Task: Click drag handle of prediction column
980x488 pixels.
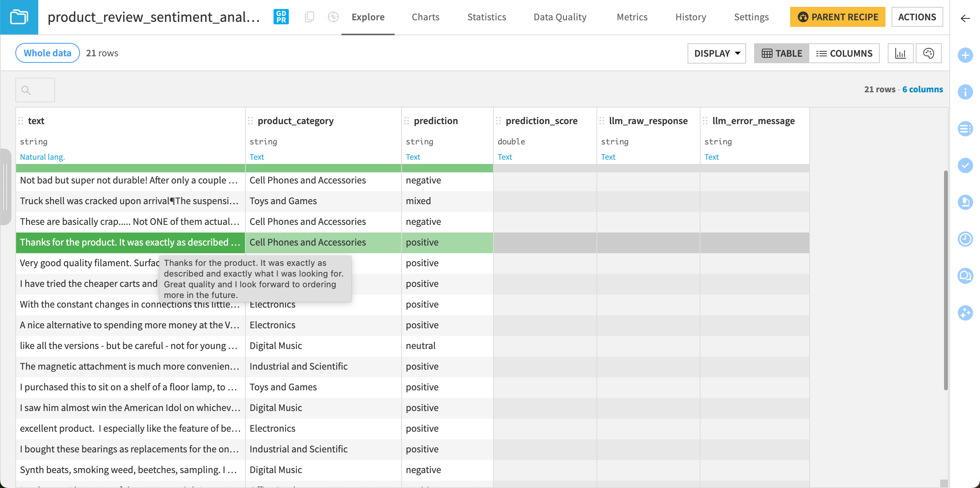Action: click(407, 121)
